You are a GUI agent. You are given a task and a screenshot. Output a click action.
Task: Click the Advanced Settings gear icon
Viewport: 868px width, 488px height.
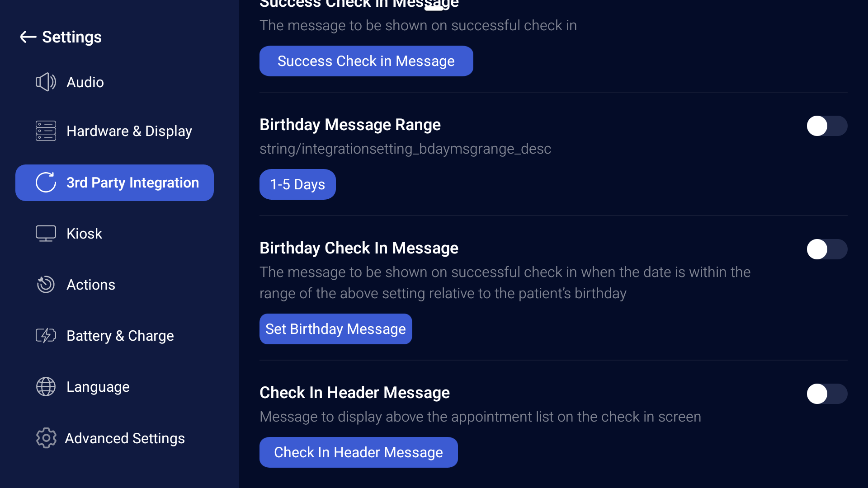click(x=46, y=438)
